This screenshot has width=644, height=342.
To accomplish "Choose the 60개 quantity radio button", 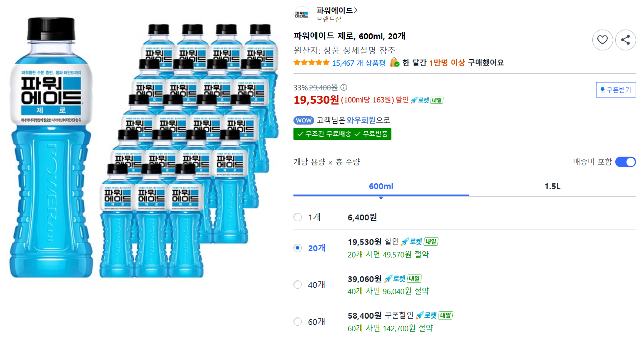I will click(298, 322).
